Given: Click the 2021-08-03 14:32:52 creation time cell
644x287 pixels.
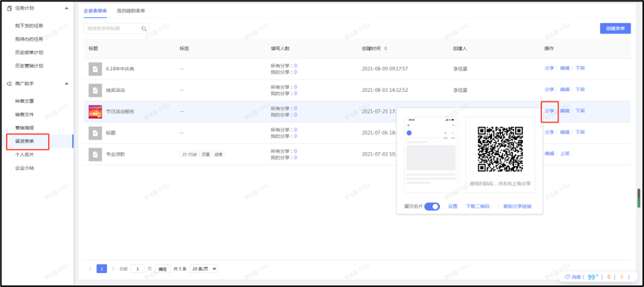Looking at the screenshot, I should tap(385, 90).
